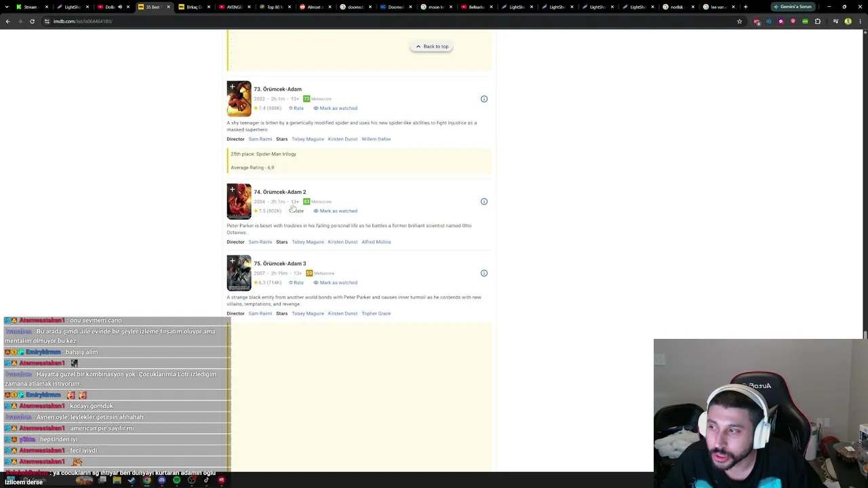This screenshot has height=488, width=868.
Task: Open Tobey Maguire link under Örümcek-Adam 3
Action: pyautogui.click(x=308, y=314)
